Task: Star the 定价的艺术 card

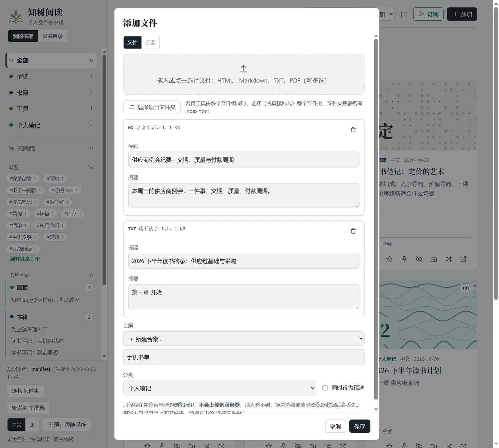Action: tap(389, 259)
